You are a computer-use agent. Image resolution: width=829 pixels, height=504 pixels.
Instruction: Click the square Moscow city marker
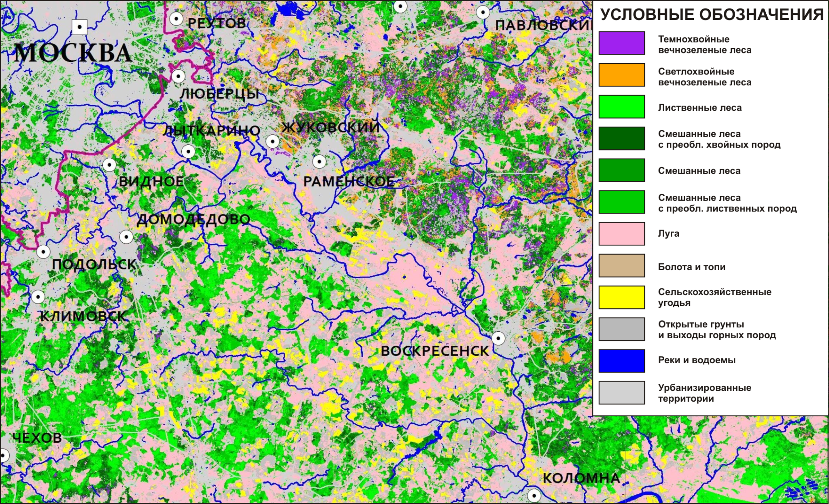coord(80,27)
